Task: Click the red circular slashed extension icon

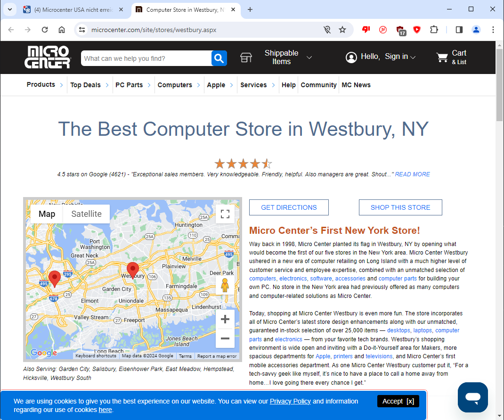Action: tap(383, 30)
